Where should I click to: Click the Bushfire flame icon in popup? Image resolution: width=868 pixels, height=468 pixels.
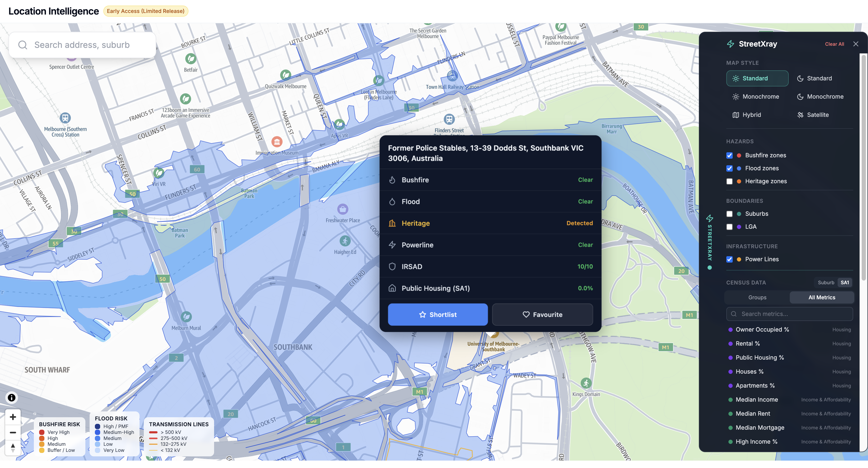392,180
